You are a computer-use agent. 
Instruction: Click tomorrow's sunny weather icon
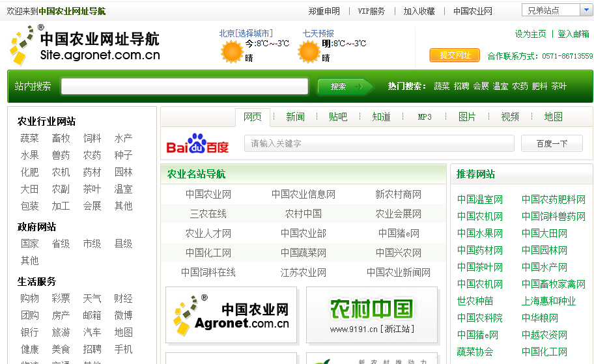(x=308, y=52)
